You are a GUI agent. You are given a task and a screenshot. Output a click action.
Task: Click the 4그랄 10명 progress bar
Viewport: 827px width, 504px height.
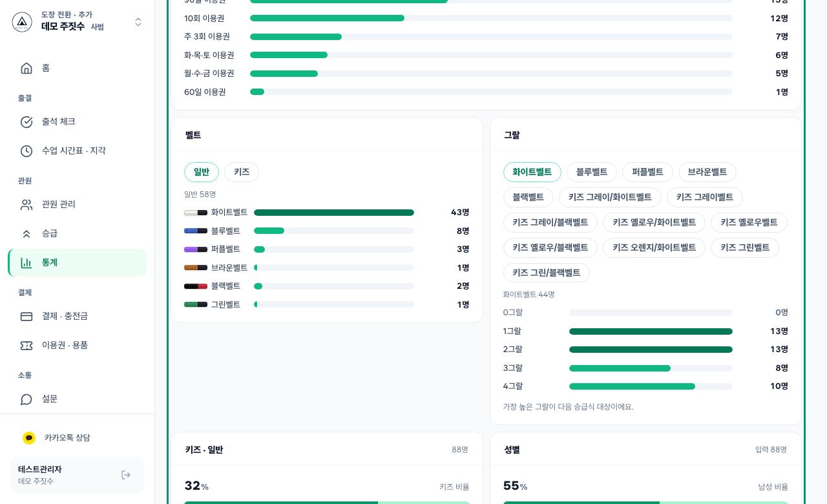651,386
